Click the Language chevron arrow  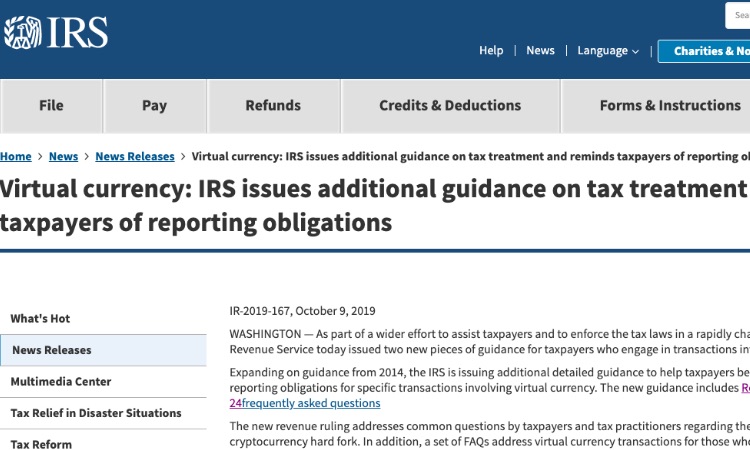(635, 52)
